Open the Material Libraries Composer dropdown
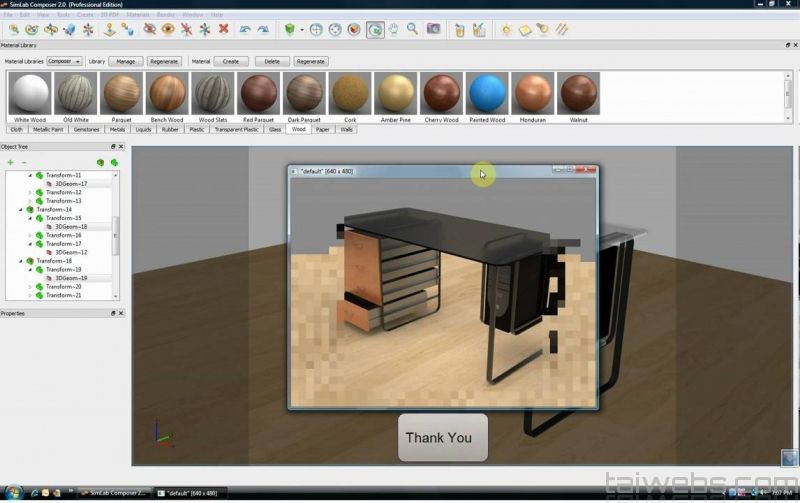 tap(65, 61)
